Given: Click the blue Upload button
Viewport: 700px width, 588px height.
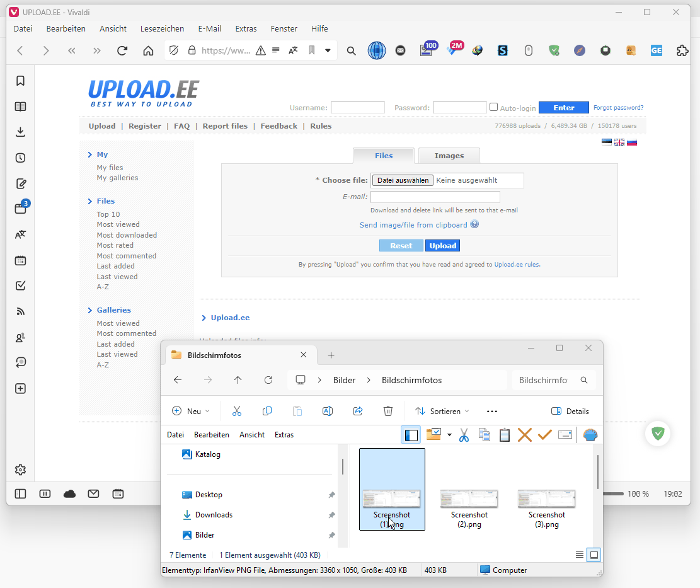Looking at the screenshot, I should point(442,246).
